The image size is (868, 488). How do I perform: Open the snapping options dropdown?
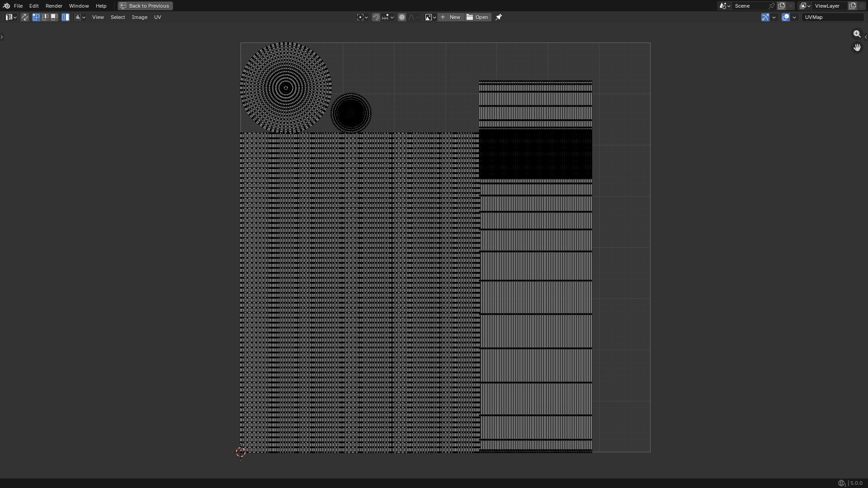(x=387, y=17)
